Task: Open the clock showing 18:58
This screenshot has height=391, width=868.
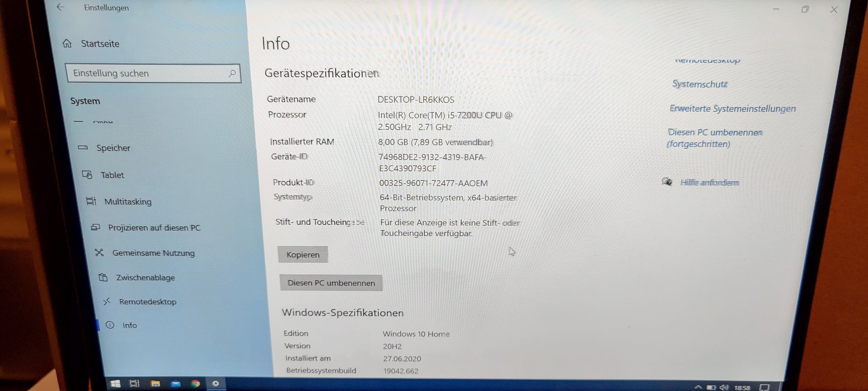Action: click(742, 388)
